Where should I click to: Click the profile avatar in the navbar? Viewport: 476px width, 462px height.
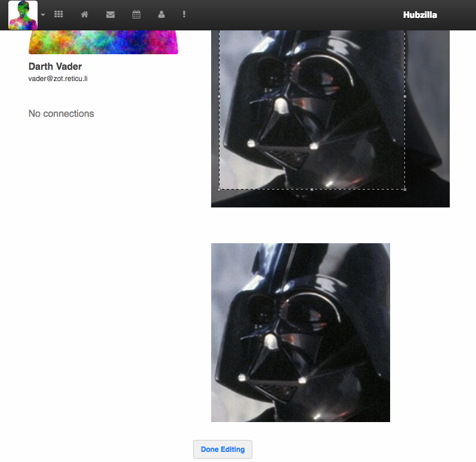coord(23,15)
